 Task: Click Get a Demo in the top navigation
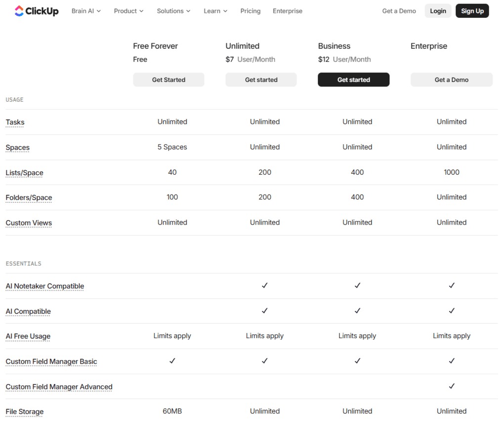pyautogui.click(x=399, y=10)
